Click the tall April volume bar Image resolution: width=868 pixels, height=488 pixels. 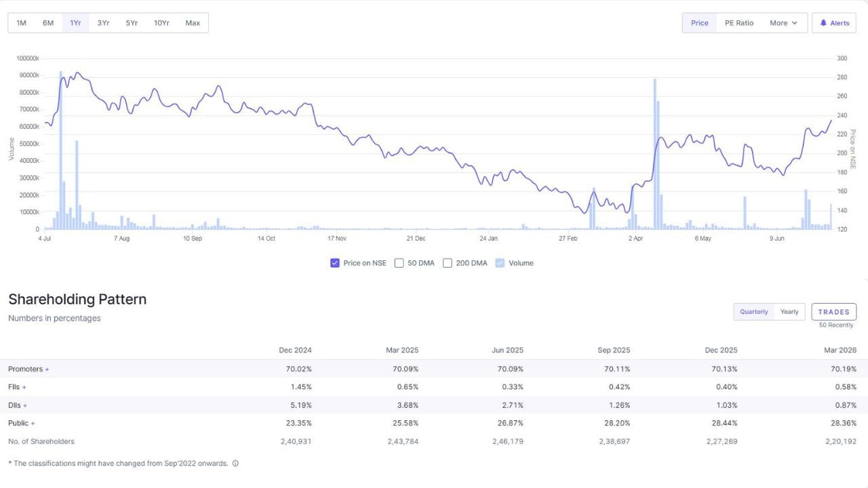(655, 155)
